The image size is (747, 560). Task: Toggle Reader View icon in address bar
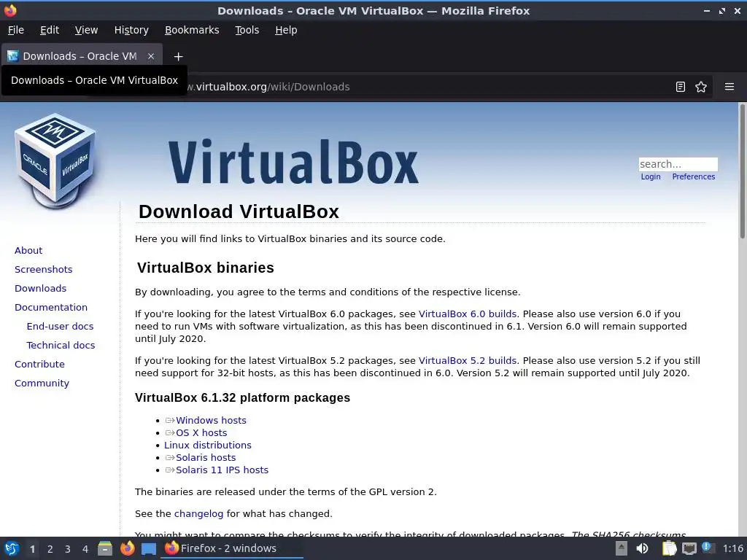(681, 87)
